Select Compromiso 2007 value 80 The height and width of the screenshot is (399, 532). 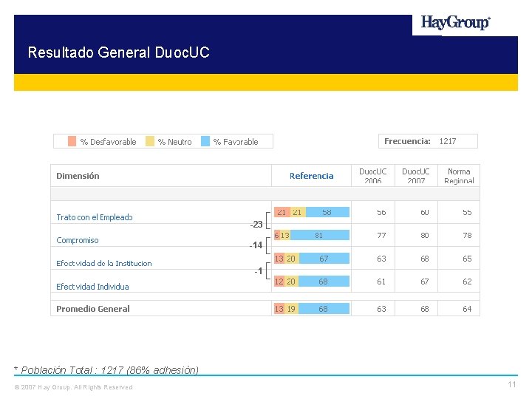(424, 235)
